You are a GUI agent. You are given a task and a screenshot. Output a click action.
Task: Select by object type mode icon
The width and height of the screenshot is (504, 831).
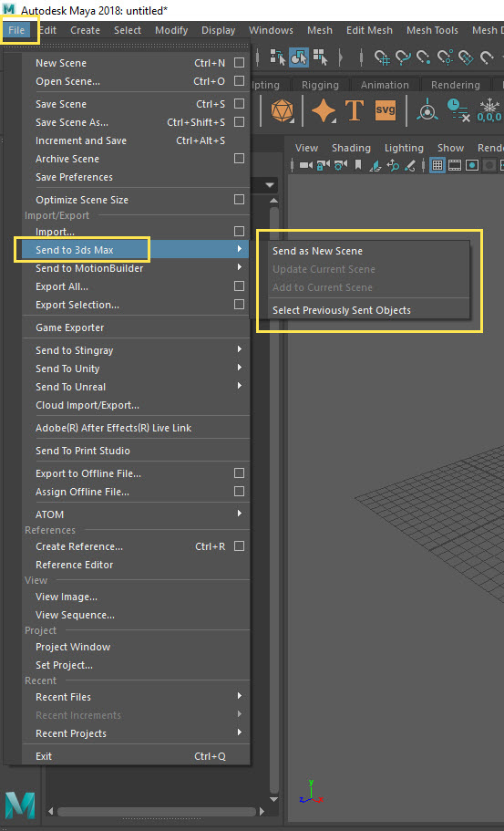point(299,57)
